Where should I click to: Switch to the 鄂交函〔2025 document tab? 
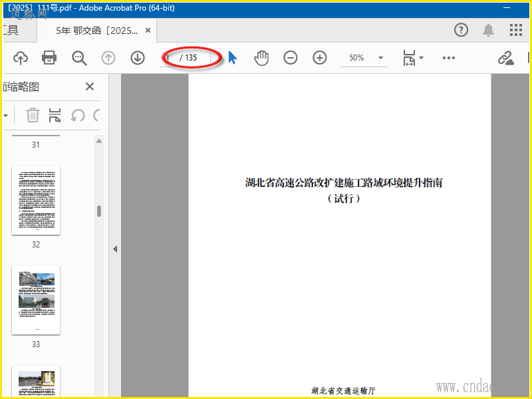pyautogui.click(x=97, y=31)
